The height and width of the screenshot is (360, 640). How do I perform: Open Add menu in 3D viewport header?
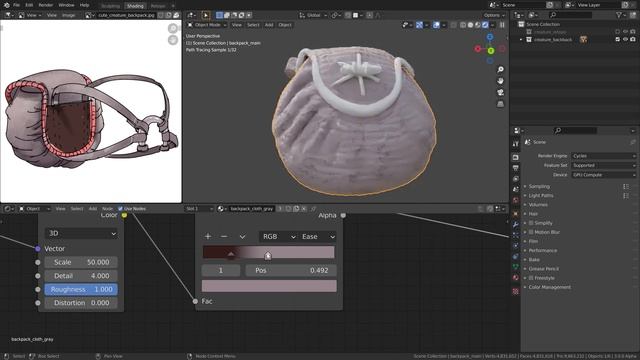coord(269,25)
